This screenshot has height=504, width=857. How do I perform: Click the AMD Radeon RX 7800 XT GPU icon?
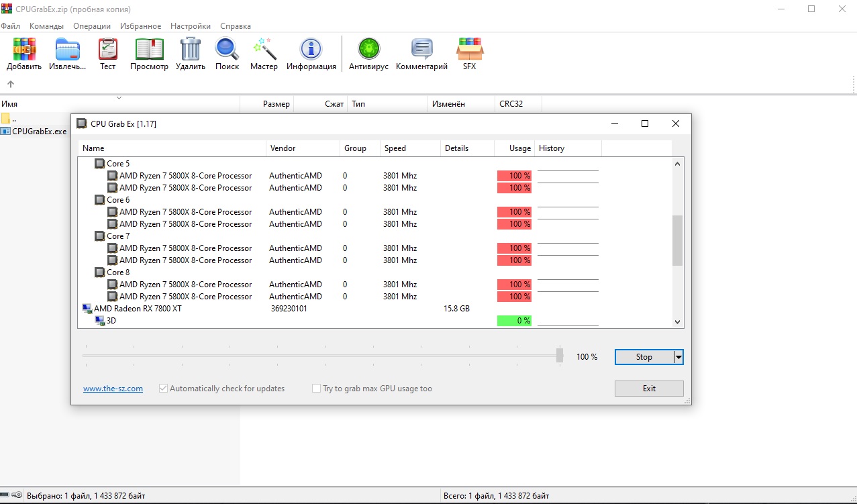(x=87, y=309)
